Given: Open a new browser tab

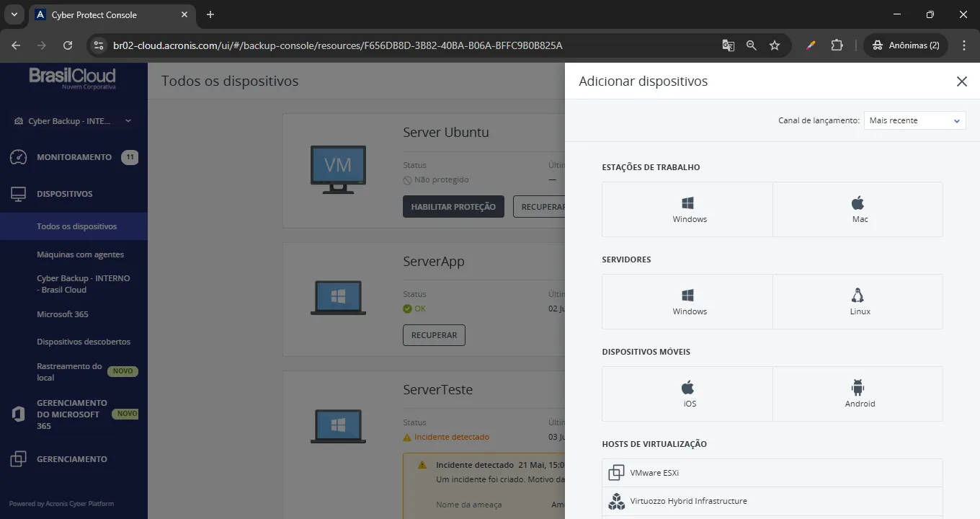Looking at the screenshot, I should click(x=210, y=14).
